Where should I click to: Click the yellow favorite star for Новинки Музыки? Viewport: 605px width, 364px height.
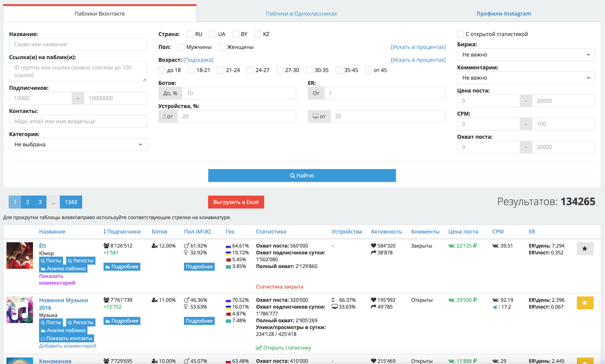pos(585,303)
